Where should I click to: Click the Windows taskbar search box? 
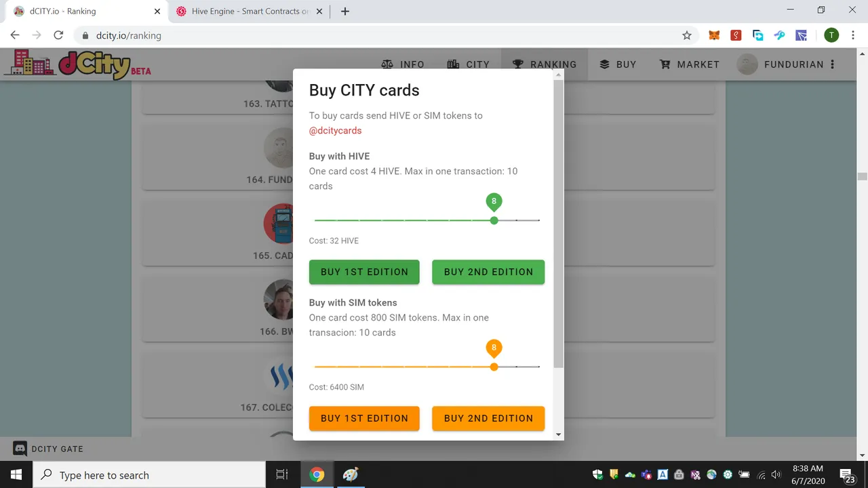[x=149, y=475]
